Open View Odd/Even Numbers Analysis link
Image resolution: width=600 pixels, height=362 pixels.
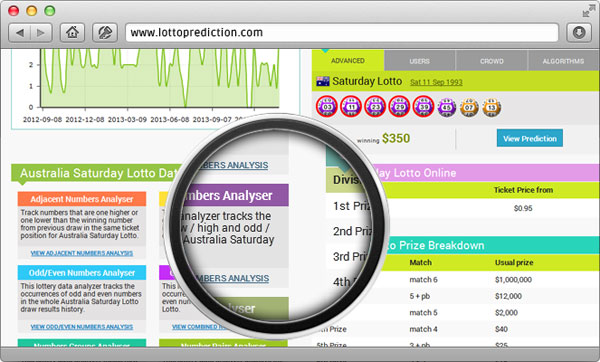pos(82,327)
